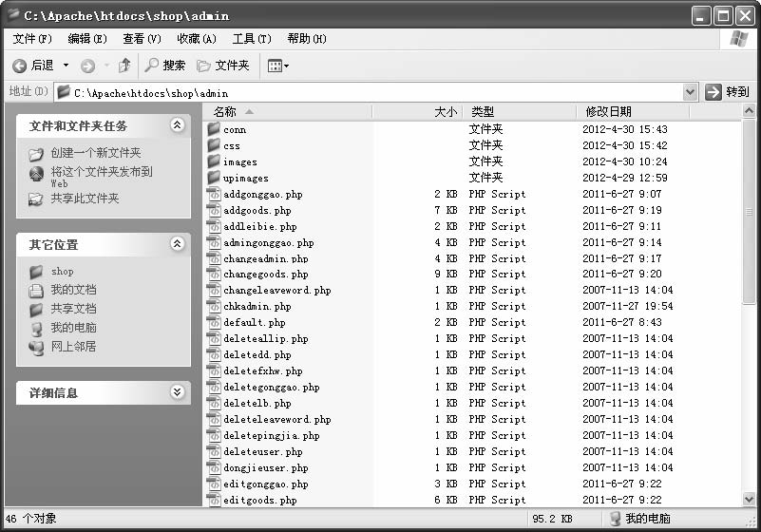This screenshot has width=761, height=532.
Task: Open the Views button dropdown arrow
Action: 286,66
